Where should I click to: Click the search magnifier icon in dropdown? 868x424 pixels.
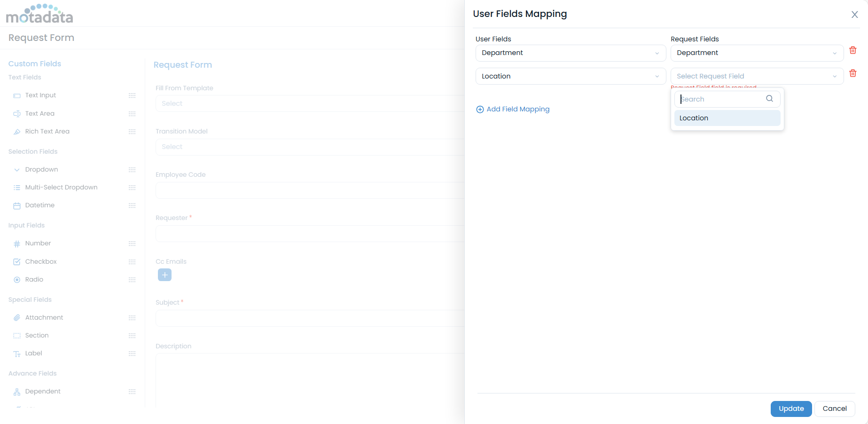point(769,99)
